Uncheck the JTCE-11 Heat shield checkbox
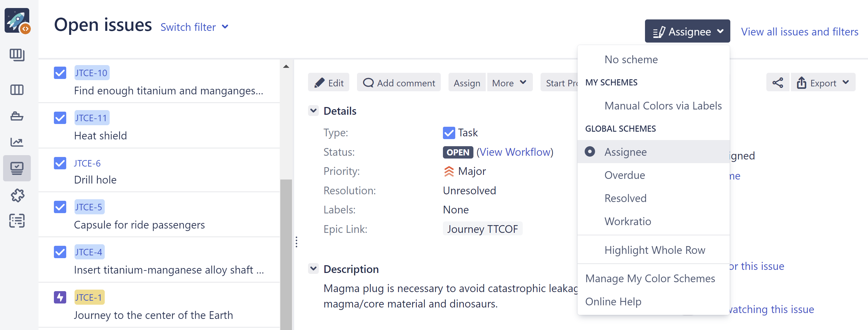The width and height of the screenshot is (868, 330). click(60, 118)
